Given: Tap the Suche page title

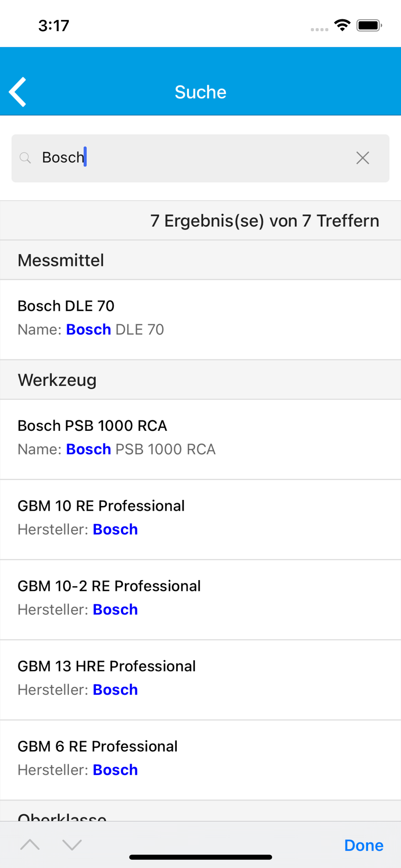Looking at the screenshot, I should (200, 92).
